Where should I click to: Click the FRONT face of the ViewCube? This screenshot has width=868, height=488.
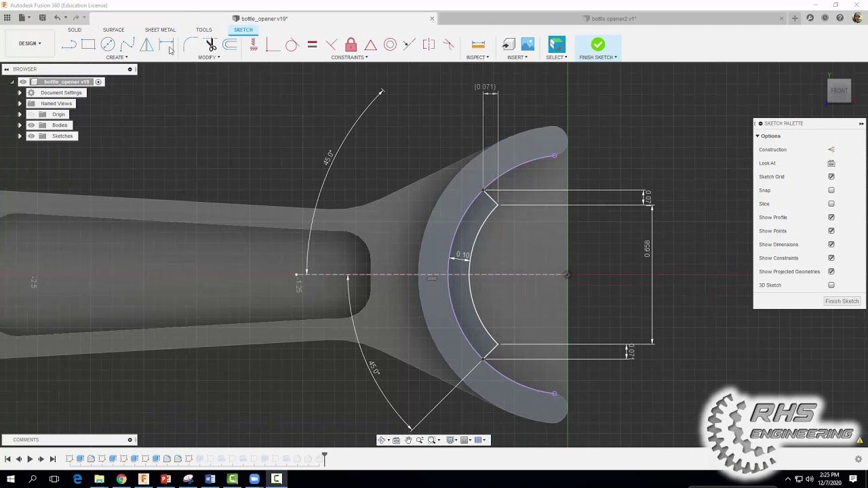pos(840,91)
